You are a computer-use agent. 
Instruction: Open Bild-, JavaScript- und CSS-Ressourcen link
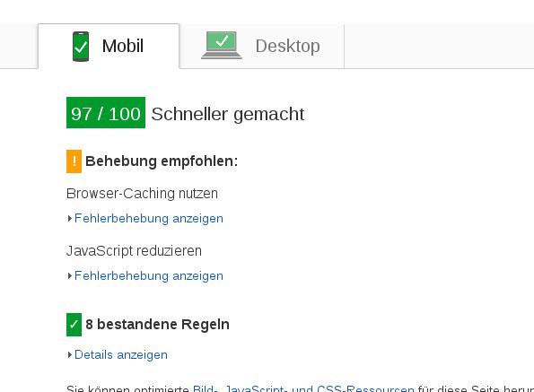[x=303, y=388]
